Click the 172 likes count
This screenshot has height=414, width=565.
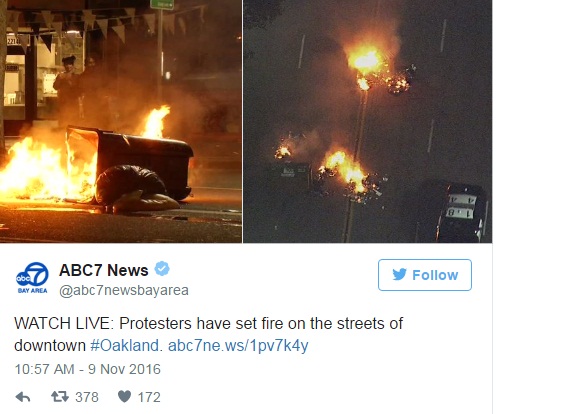pyautogui.click(x=149, y=397)
